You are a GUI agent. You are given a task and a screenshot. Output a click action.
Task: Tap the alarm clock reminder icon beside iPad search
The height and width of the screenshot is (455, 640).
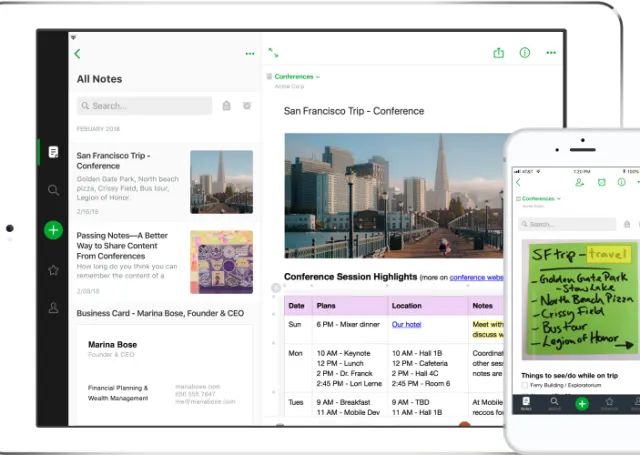tap(247, 106)
